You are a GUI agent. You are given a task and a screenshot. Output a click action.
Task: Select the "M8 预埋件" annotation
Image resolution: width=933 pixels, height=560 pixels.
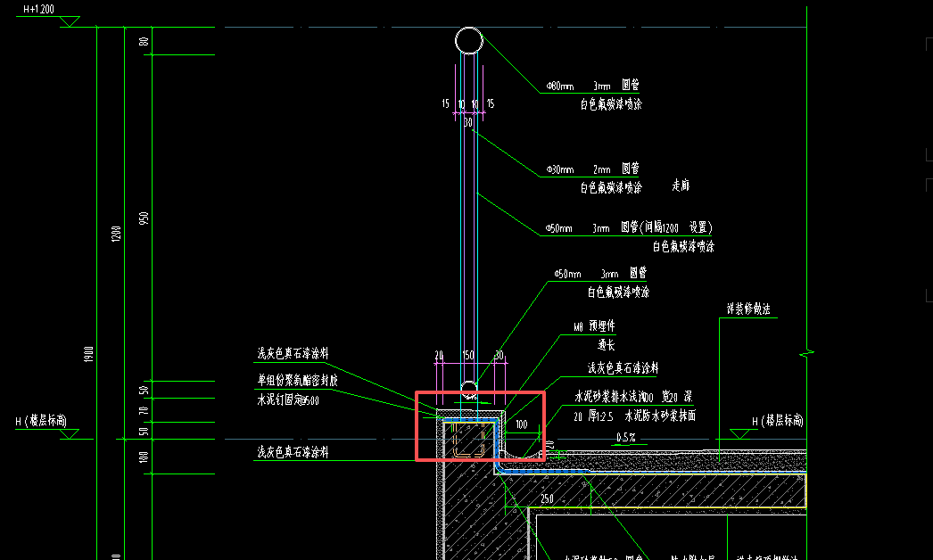pos(594,326)
